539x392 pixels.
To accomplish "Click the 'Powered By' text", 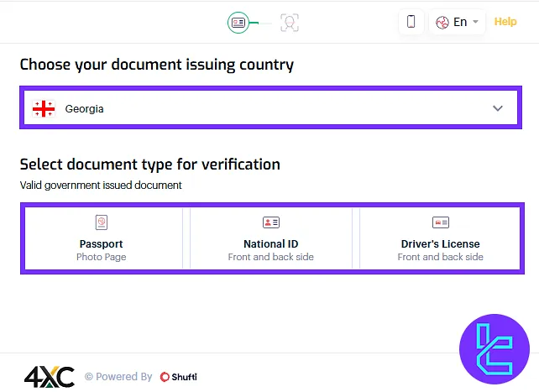I will (123, 377).
